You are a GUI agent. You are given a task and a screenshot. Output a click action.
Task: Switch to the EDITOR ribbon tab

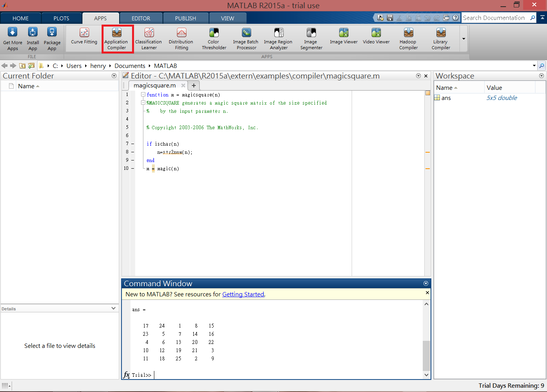click(x=141, y=18)
